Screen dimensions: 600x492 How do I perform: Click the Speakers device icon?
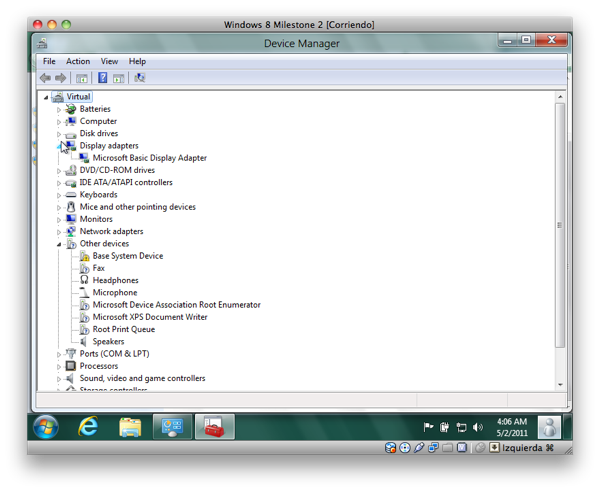click(83, 341)
